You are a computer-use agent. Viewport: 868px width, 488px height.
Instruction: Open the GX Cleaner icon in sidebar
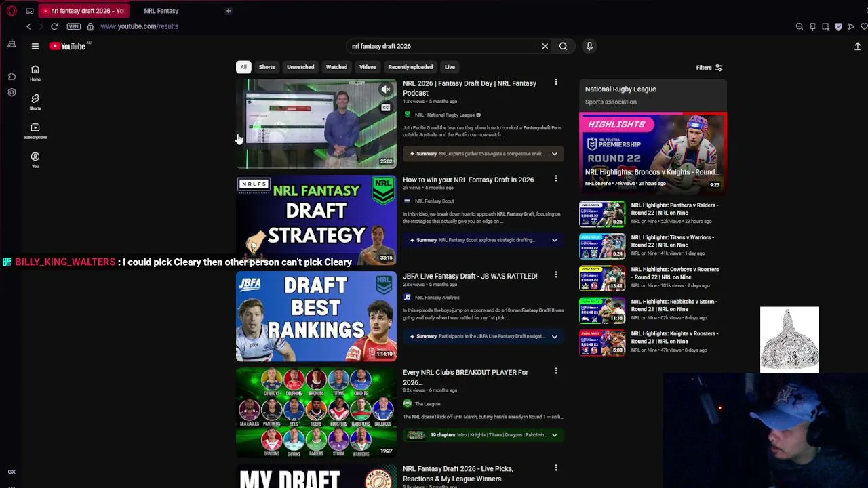click(12, 44)
